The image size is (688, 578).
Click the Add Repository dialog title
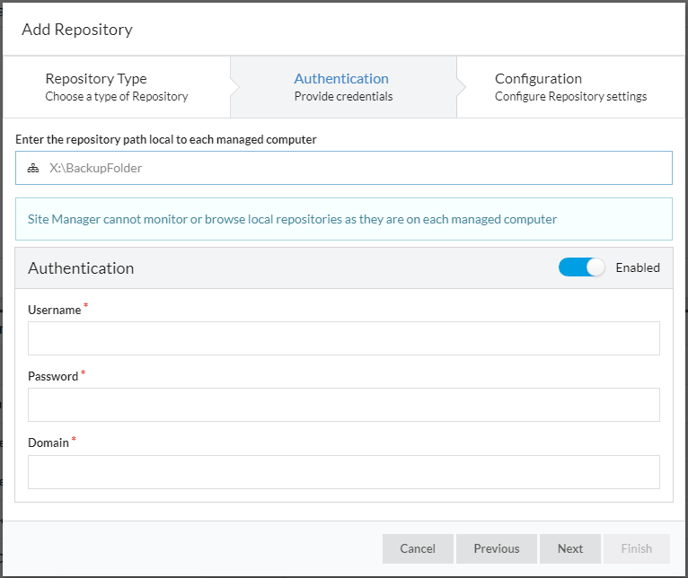[x=77, y=29]
